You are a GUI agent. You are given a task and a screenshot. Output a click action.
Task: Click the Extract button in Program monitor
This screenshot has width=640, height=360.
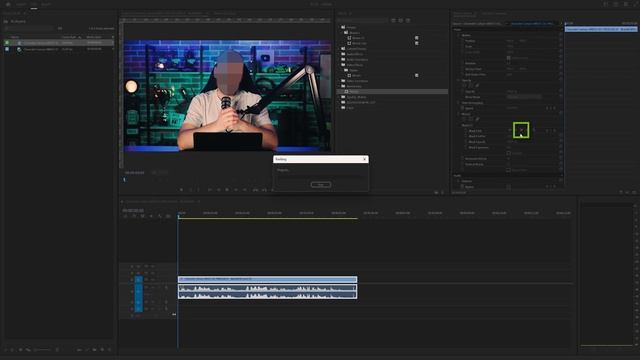(x=264, y=190)
